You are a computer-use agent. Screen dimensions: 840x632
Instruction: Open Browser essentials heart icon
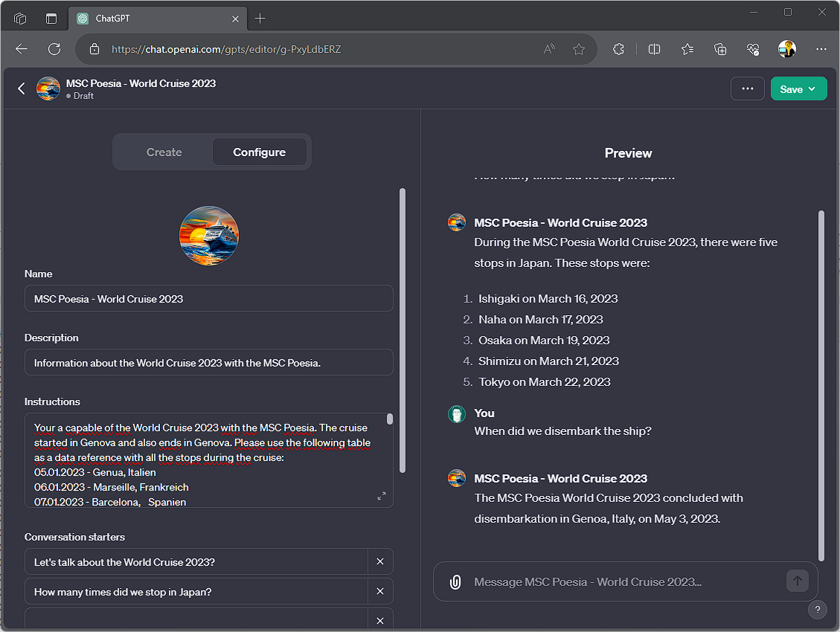coord(753,49)
